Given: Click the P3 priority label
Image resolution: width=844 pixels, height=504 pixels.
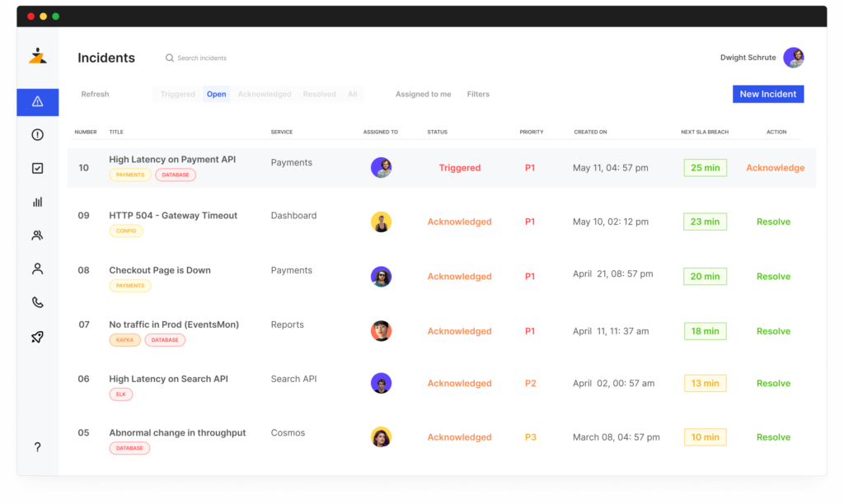Looking at the screenshot, I should tap(530, 437).
